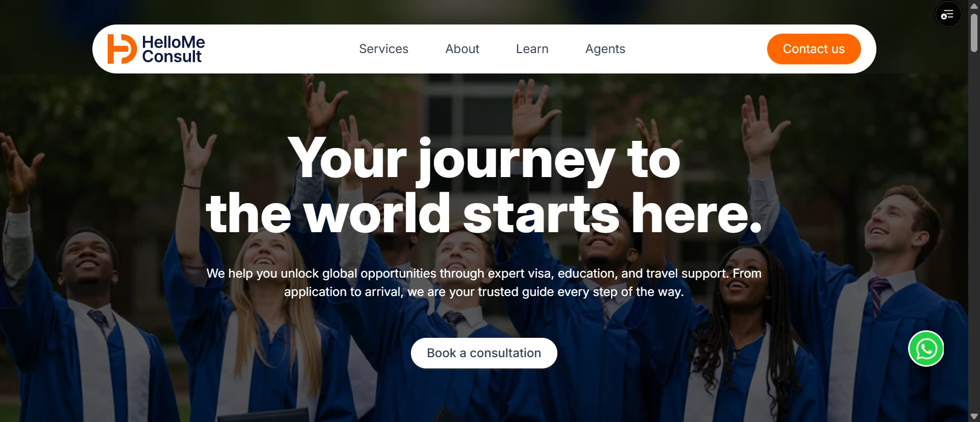This screenshot has width=980, height=422.
Task: Open the green WhatsApp chat icon
Action: [926, 349]
